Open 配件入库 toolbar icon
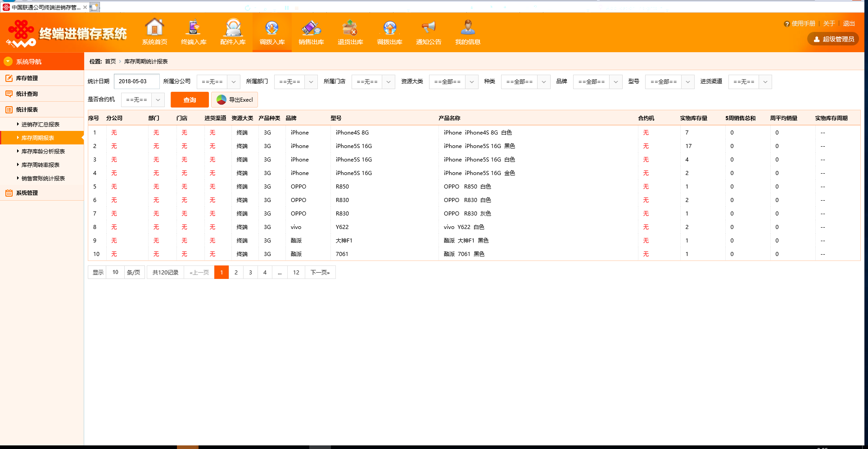The image size is (868, 449). tap(233, 27)
